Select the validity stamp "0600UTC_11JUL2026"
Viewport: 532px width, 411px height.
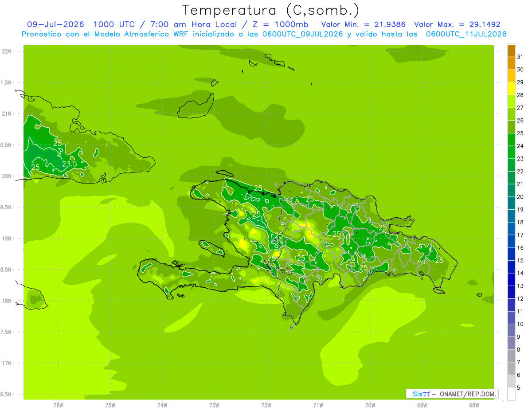tap(466, 34)
